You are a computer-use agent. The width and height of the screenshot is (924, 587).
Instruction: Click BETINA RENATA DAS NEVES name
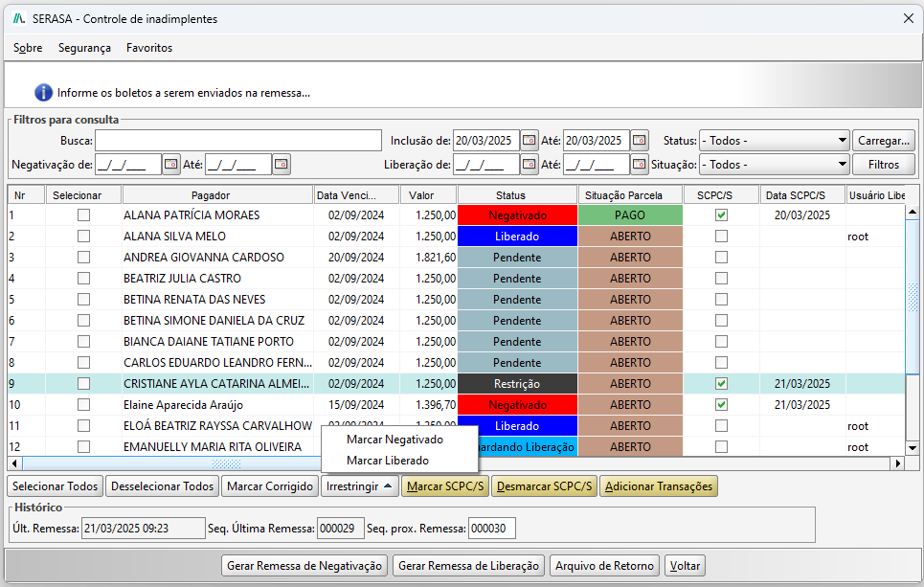(194, 300)
